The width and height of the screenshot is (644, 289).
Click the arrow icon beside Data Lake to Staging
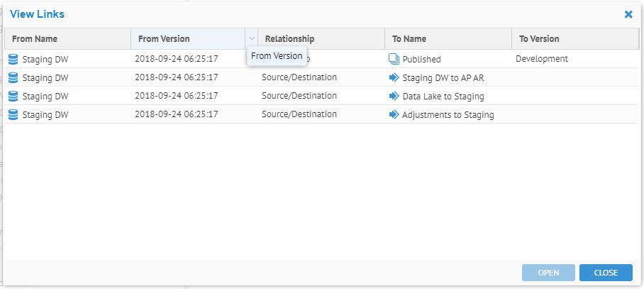394,96
